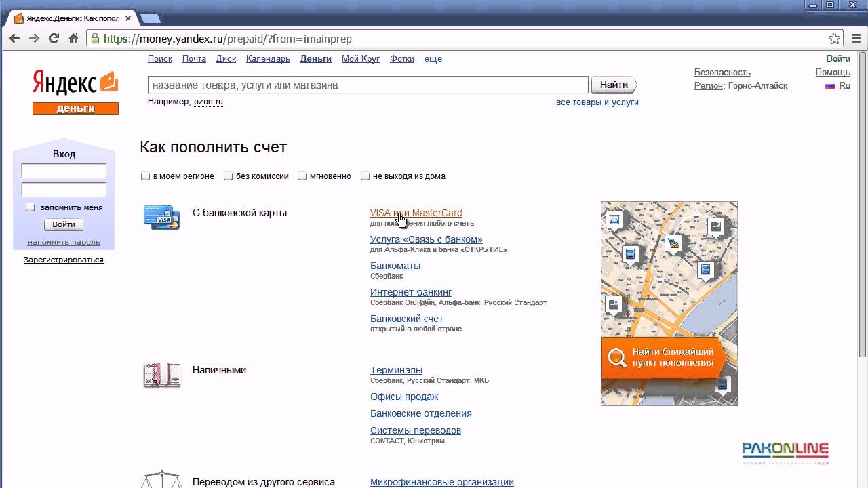Open все товары и услуги link
Image resolution: width=868 pixels, height=488 pixels.
point(597,102)
